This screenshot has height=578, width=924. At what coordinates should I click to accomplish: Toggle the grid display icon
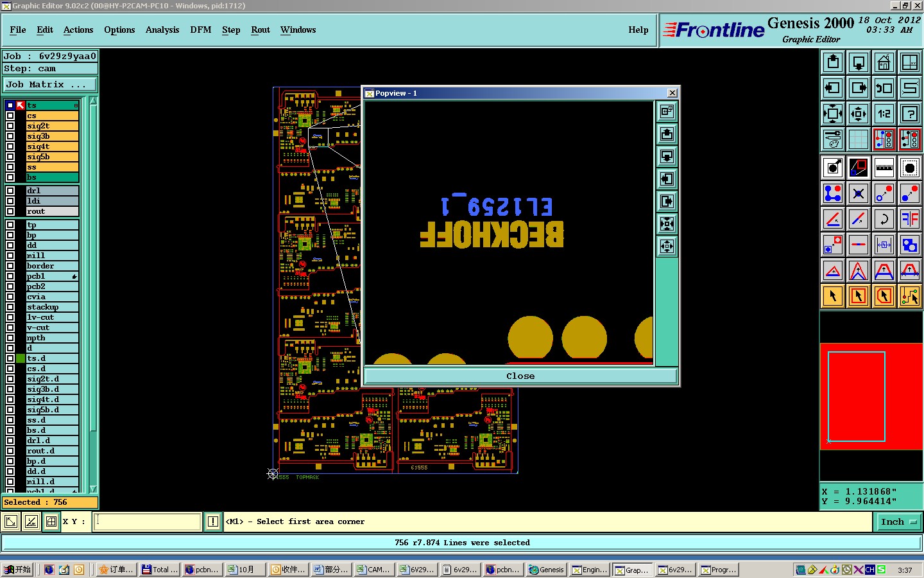pyautogui.click(x=859, y=139)
